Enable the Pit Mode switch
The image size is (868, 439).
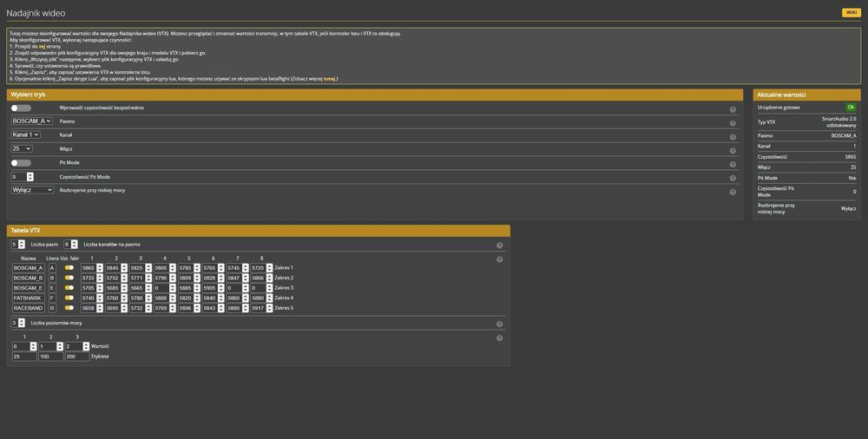click(x=21, y=163)
